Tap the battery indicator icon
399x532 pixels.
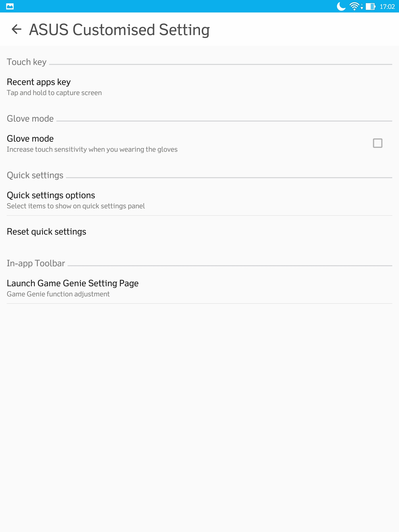click(x=371, y=6)
